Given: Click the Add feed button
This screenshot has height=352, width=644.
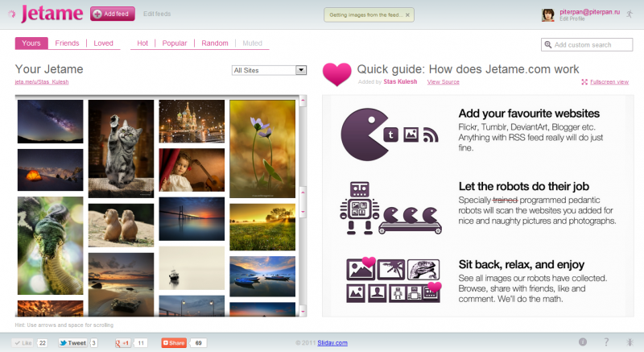Looking at the screenshot, I should tap(113, 14).
